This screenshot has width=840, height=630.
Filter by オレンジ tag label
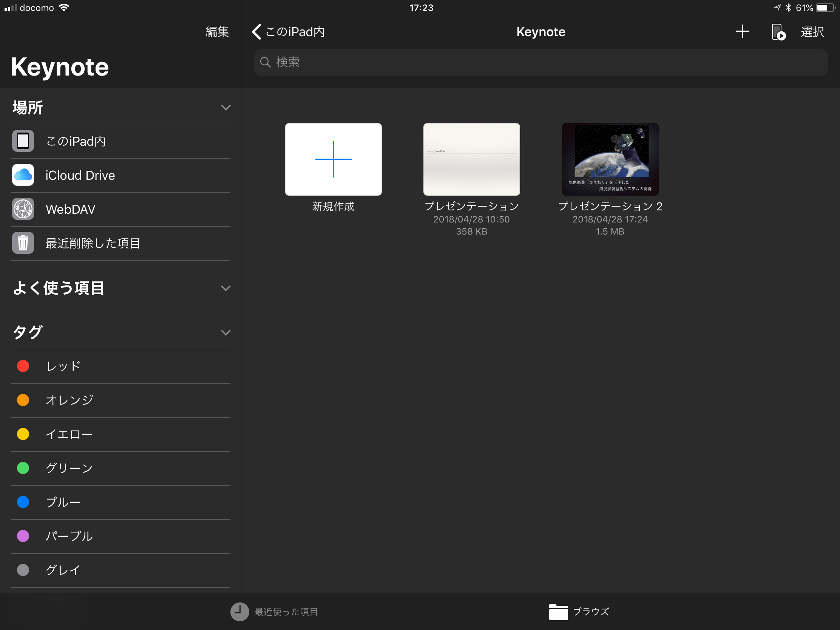pyautogui.click(x=69, y=400)
